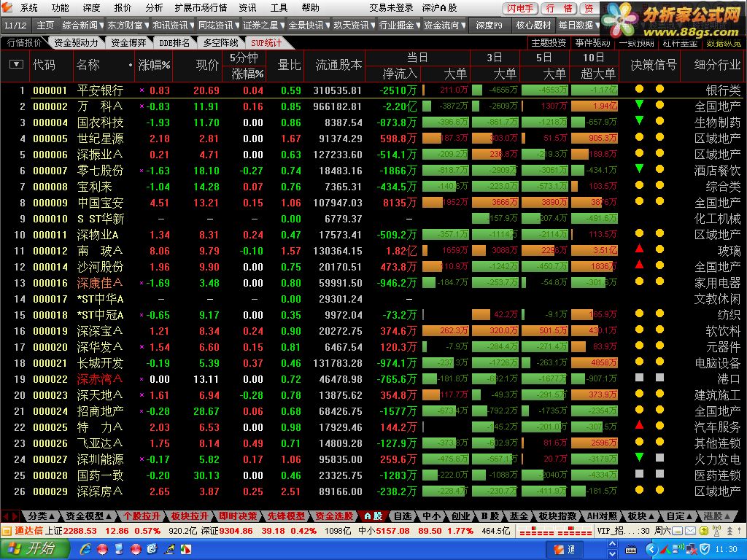The width and height of the screenshot is (747, 560).
Task: Click green down-triangle signal in 零七股份 row
Action: (639, 168)
